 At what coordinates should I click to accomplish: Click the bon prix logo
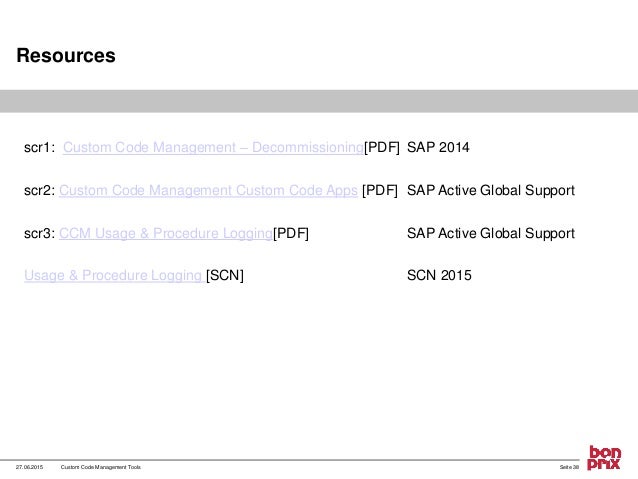click(x=604, y=458)
